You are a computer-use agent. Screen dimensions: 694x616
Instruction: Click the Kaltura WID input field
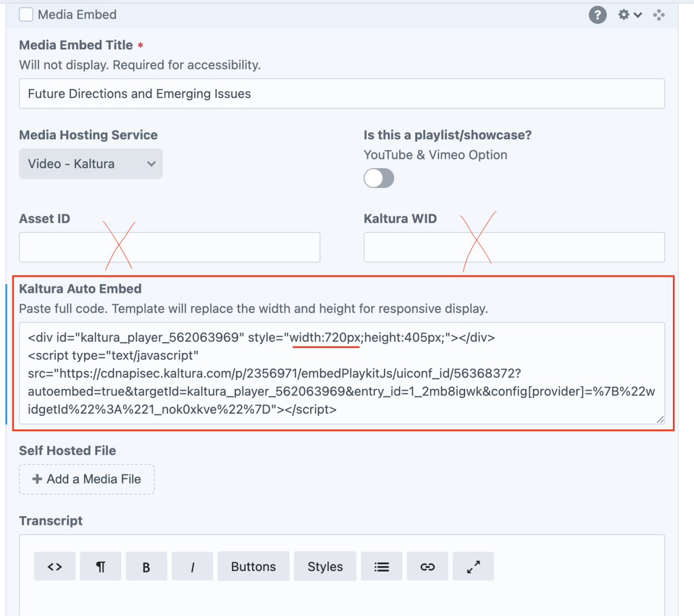(x=514, y=247)
